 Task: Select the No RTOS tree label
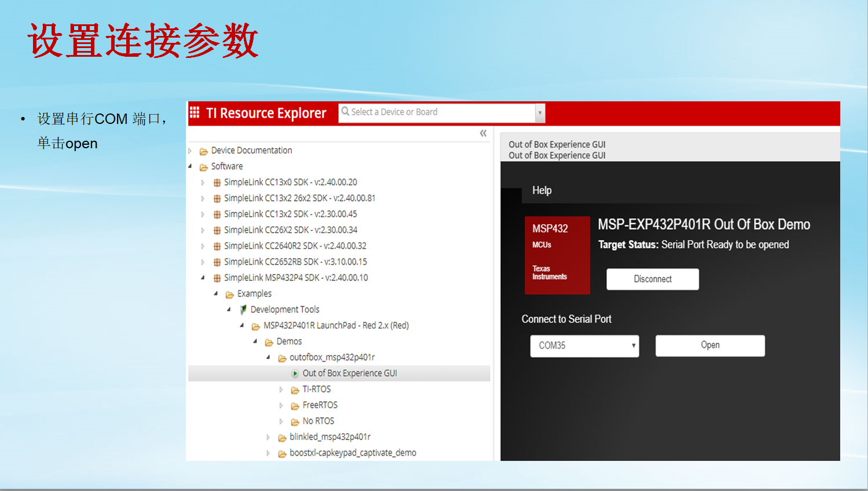coord(318,421)
